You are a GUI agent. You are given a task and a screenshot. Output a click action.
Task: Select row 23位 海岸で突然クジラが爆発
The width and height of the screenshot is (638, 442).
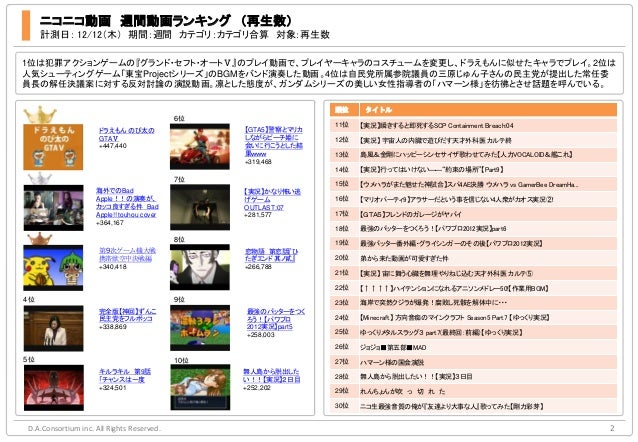[x=473, y=302]
